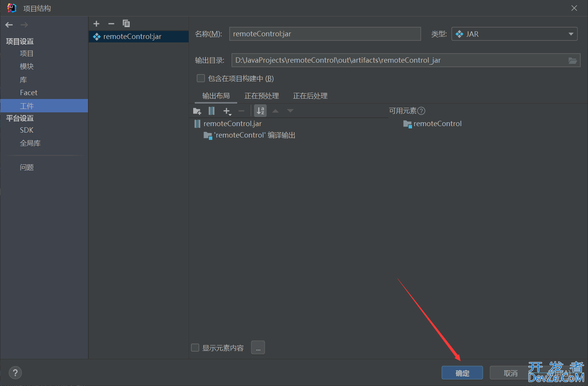
Task: Copy the selected artifact
Action: 126,24
